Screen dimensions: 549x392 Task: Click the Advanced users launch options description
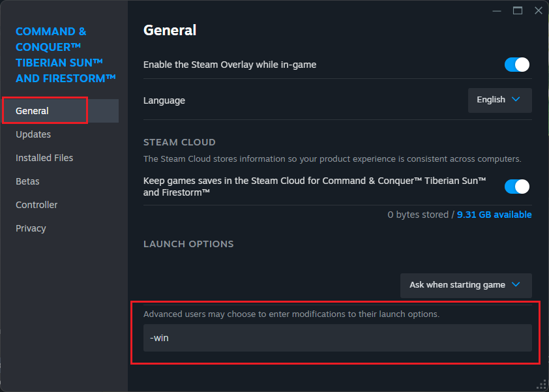point(291,314)
